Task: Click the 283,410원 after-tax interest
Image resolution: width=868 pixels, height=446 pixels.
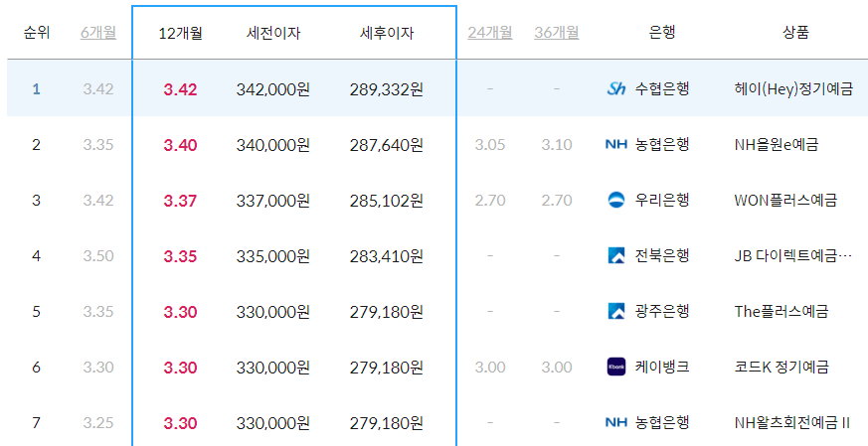Action: 387,256
